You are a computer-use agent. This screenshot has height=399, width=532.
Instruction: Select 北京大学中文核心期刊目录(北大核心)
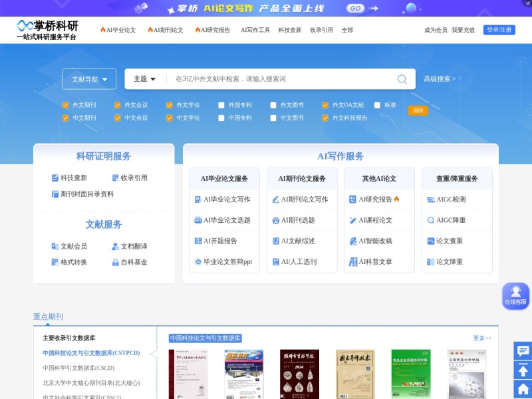[91, 383]
